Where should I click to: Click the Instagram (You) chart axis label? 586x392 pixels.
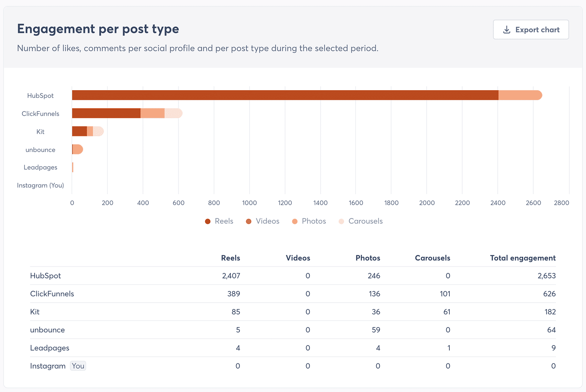[x=40, y=185]
